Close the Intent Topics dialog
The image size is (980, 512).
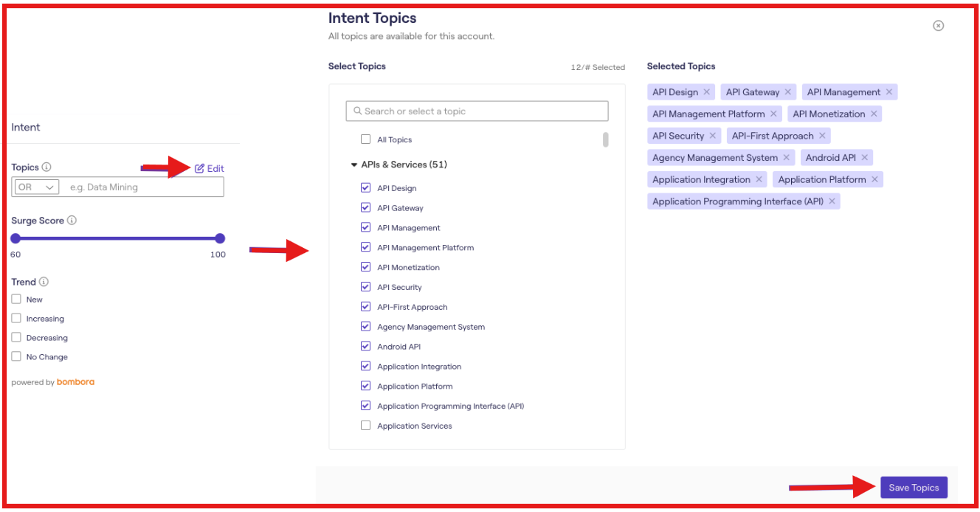click(939, 26)
